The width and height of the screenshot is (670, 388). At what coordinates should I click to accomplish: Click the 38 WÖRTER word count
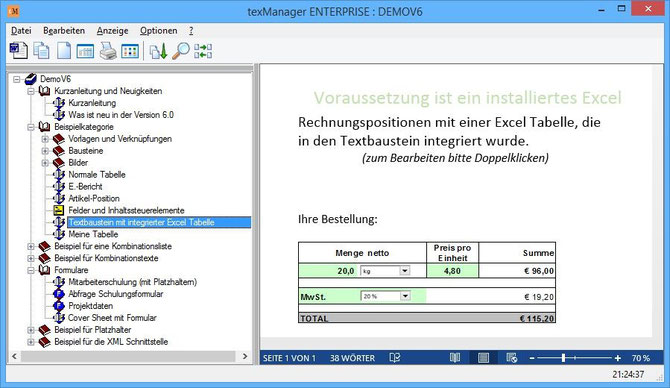[x=352, y=358]
